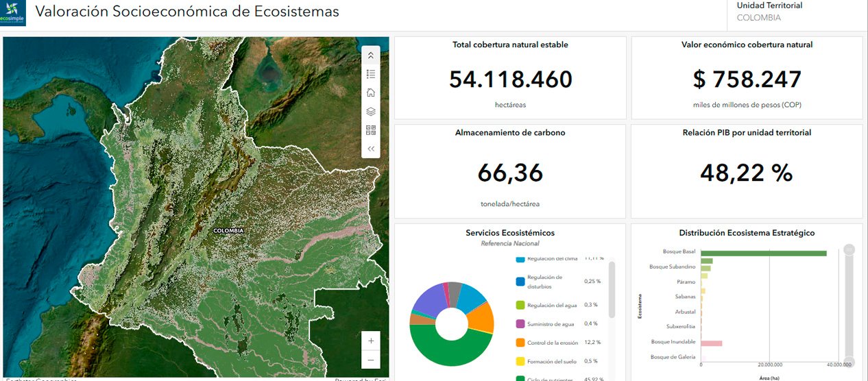Image resolution: width=868 pixels, height=381 pixels.
Task: Open the map layers panel
Action: coord(371,111)
